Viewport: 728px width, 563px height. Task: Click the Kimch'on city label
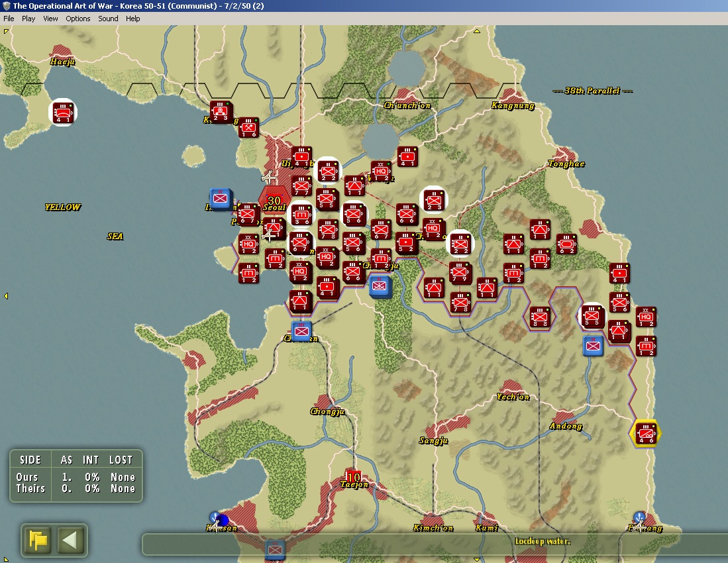[433, 528]
